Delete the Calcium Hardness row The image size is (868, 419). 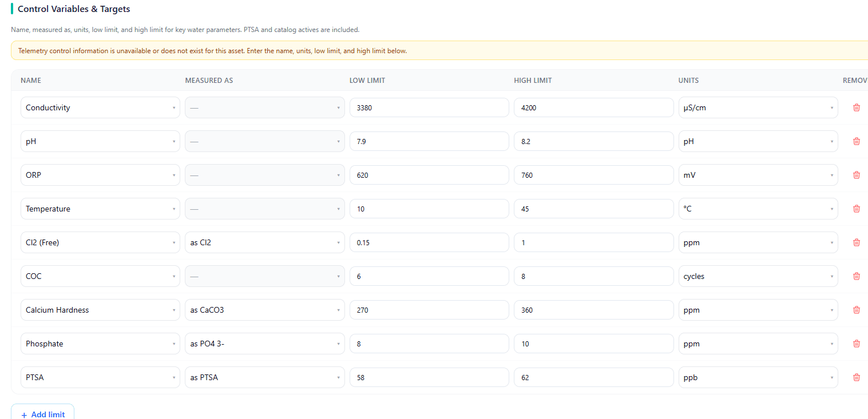coord(856,310)
